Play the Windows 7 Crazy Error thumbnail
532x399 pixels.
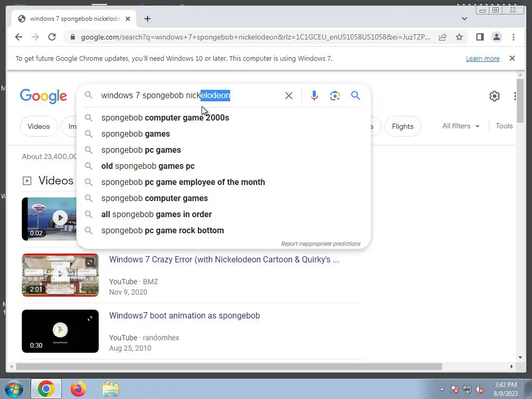click(x=60, y=275)
